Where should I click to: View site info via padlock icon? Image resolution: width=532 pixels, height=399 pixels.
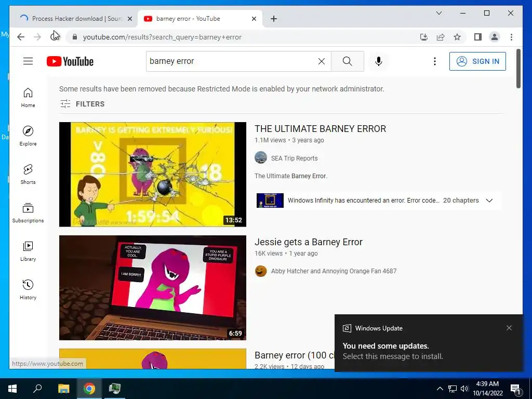click(x=75, y=37)
